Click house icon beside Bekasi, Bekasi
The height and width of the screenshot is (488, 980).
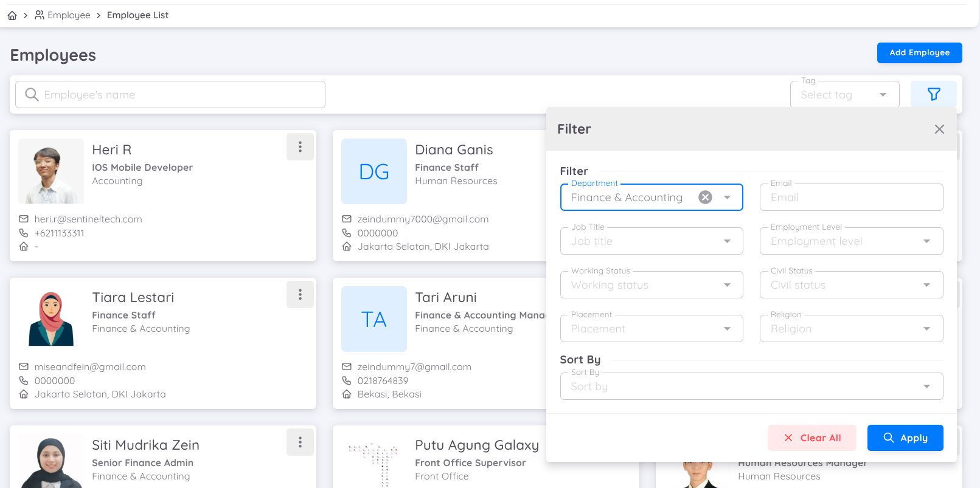(347, 394)
